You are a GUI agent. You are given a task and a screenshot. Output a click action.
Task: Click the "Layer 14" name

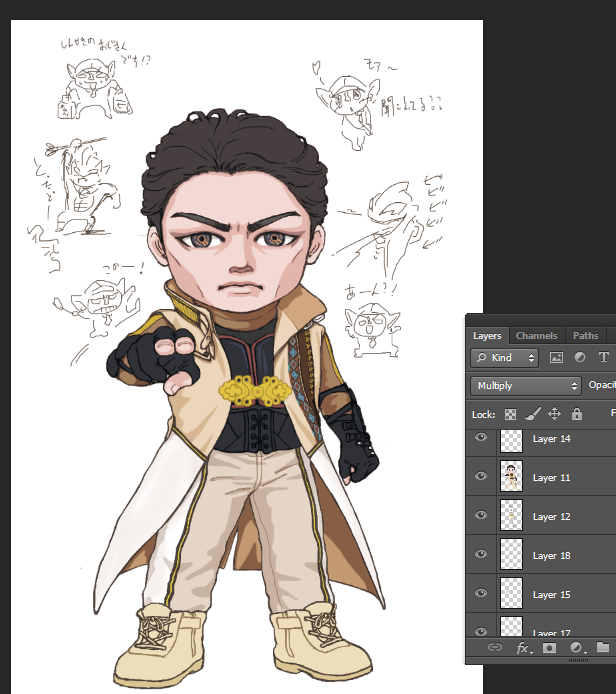coord(551,439)
